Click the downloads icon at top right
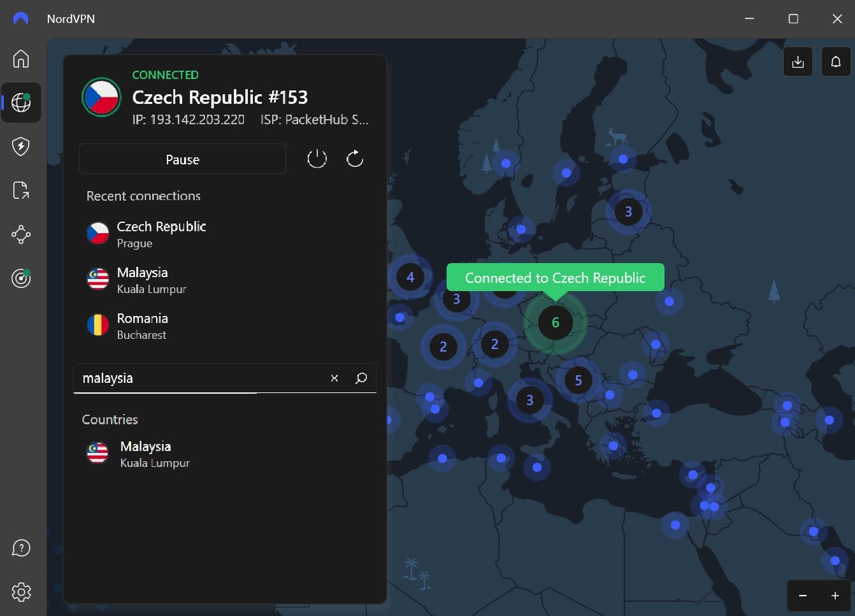The height and width of the screenshot is (616, 855). (x=798, y=61)
